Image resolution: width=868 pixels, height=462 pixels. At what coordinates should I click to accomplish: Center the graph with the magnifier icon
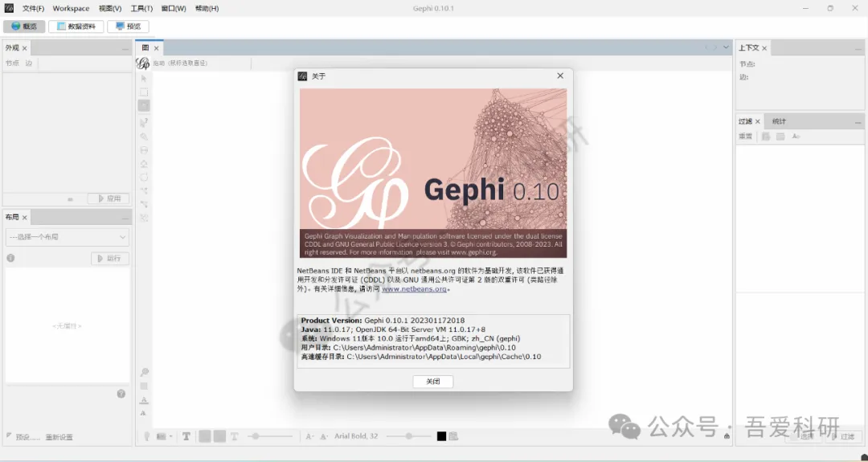point(144,372)
